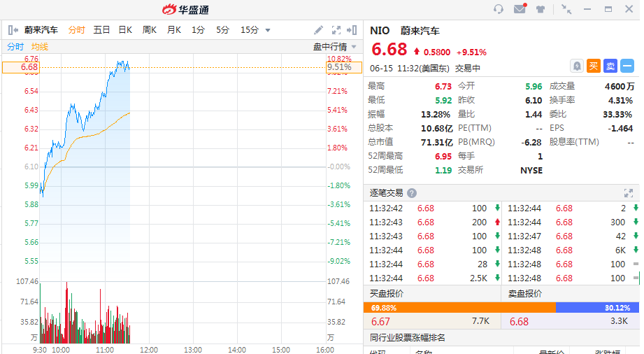Viewport: 644px width, 354px height.
Task: Click the blue 卖 sell button
Action: pos(610,66)
